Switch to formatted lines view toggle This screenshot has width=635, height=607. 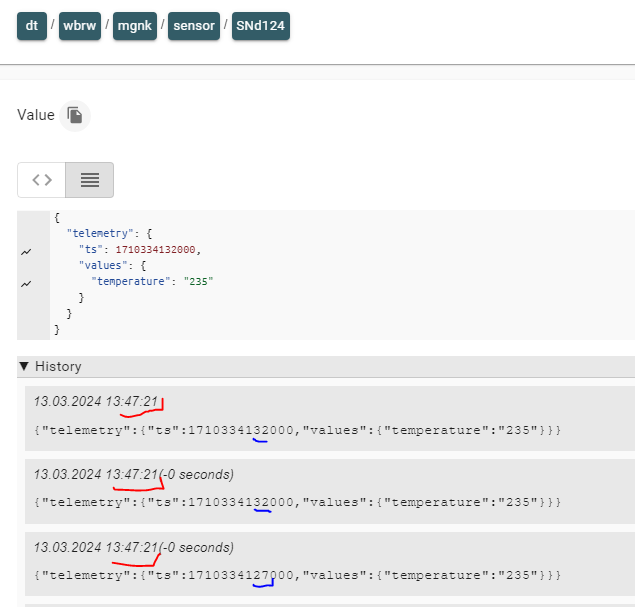tap(89, 180)
